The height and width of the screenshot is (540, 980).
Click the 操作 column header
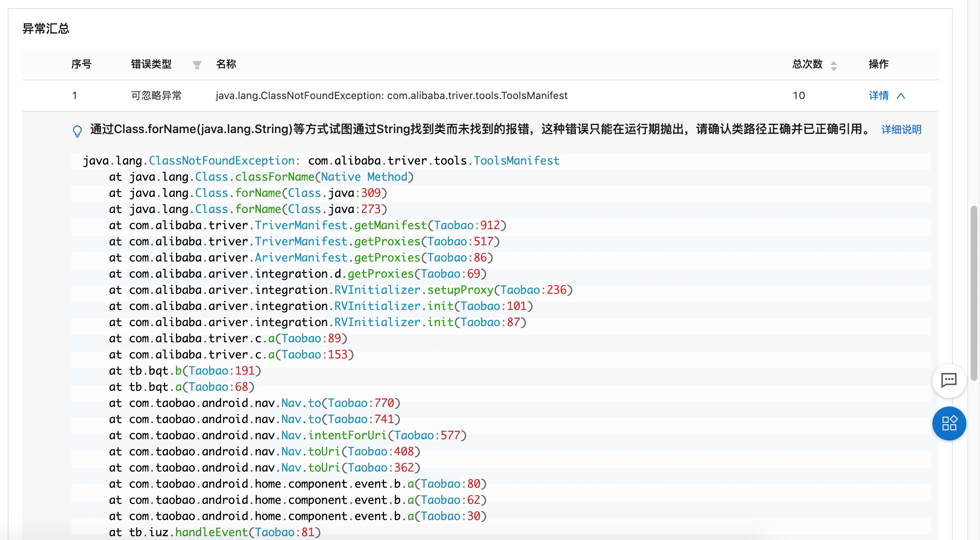point(878,64)
